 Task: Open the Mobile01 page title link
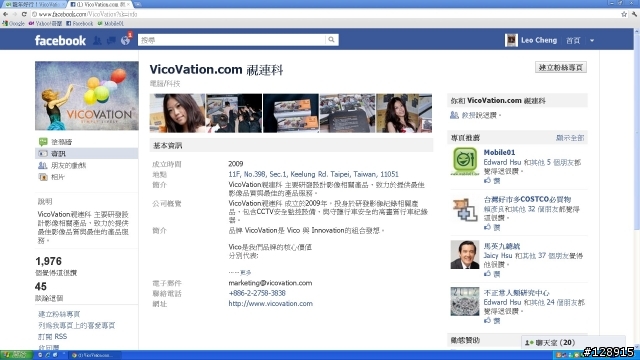tap(499, 152)
